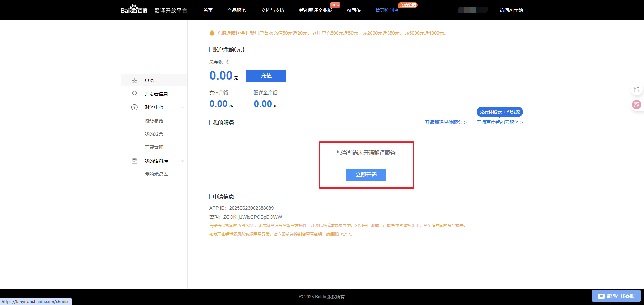The width and height of the screenshot is (644, 305).
Task: Go to 智能翻译企业版 page
Action: pos(315,10)
